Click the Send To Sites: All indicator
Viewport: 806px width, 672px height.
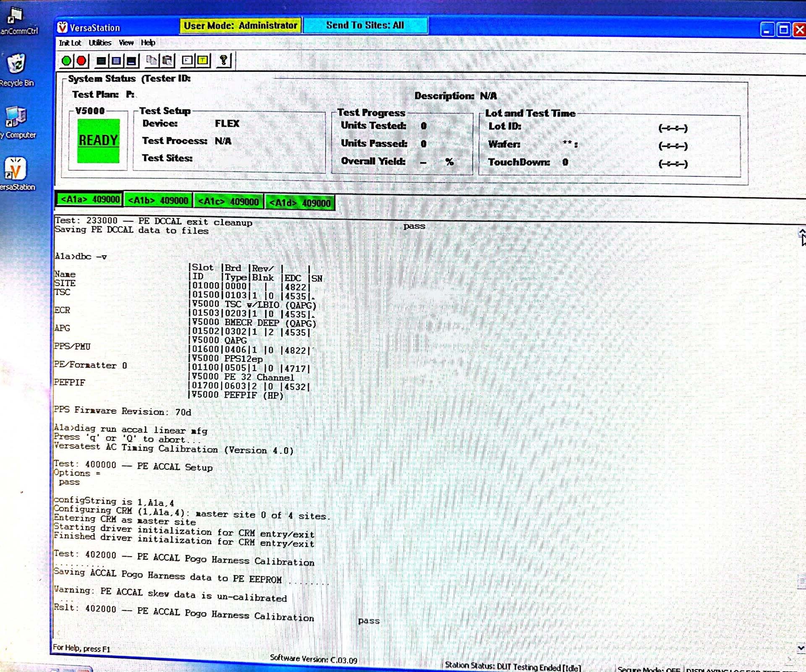(365, 25)
